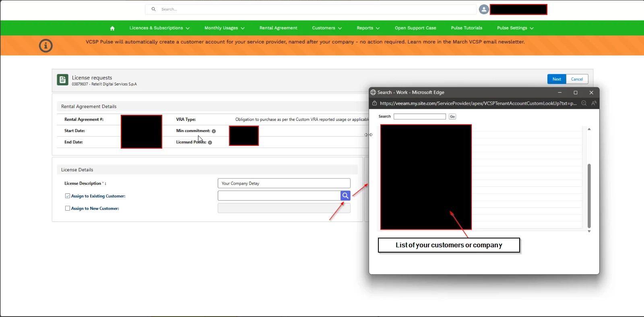Click the Go button in lookup popup

click(x=452, y=116)
